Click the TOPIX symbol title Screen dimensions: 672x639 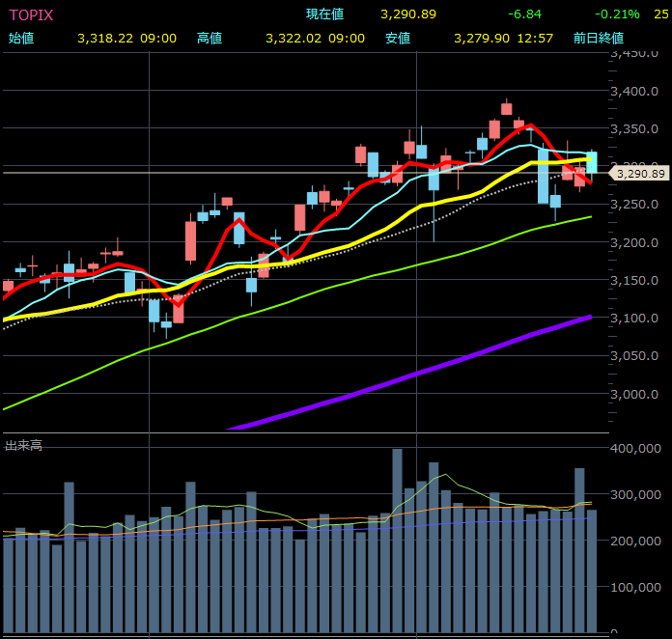[31, 14]
